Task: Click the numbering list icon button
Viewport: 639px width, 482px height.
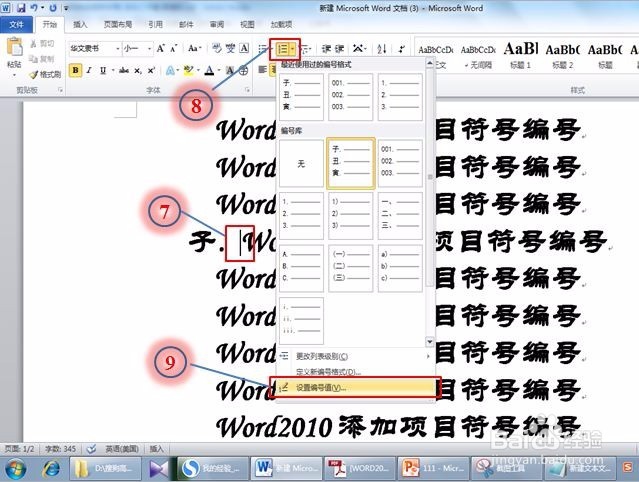Action: pos(282,49)
